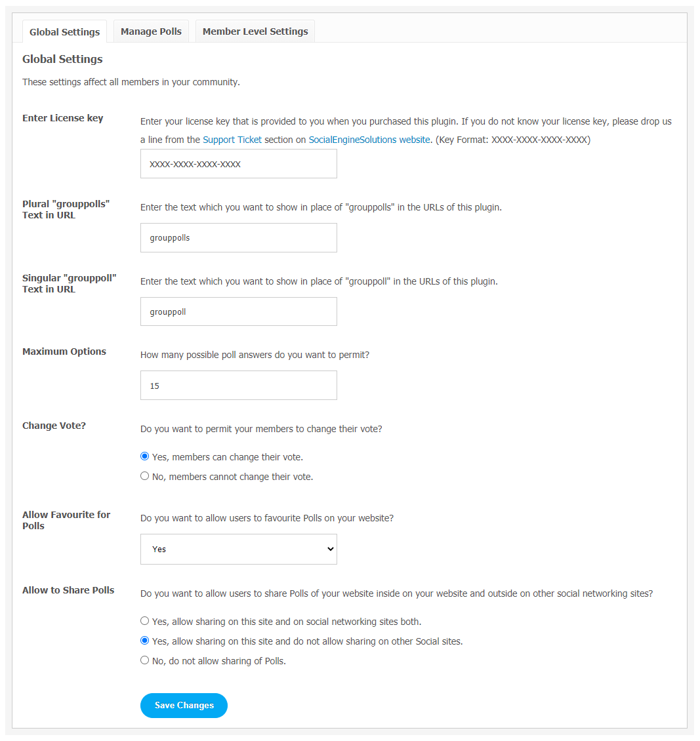Switch to the Manage Polls tab
700x741 pixels.
(151, 31)
